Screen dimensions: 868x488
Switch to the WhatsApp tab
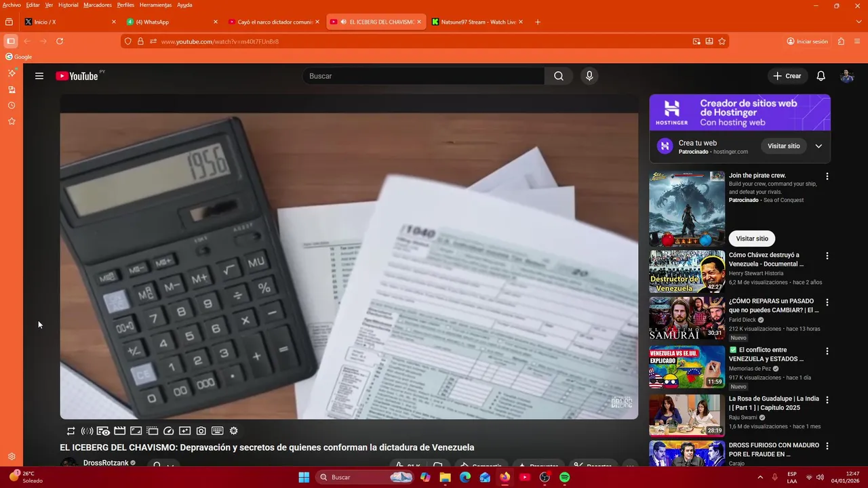pyautogui.click(x=172, y=22)
